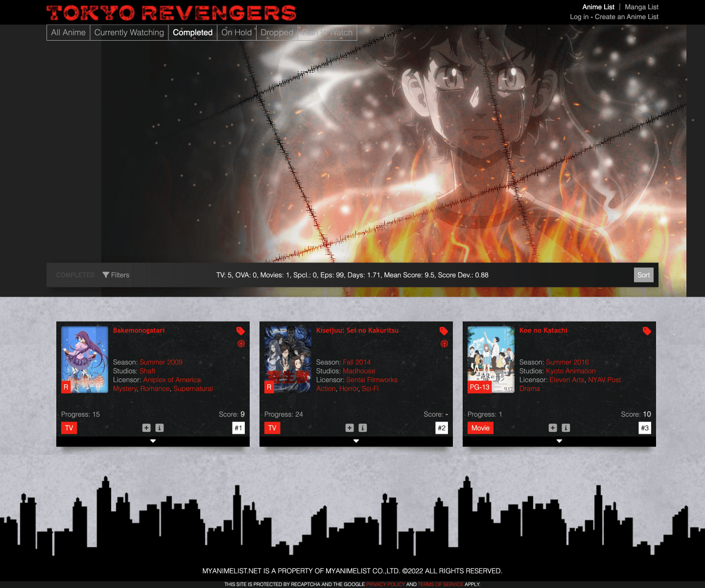Expand the Koe no Katachi card details arrow

pyautogui.click(x=559, y=441)
